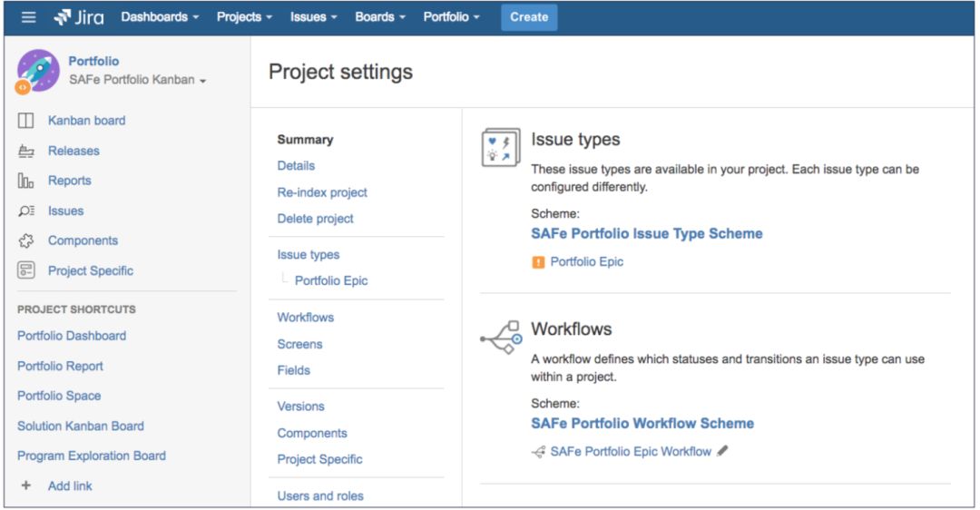
Task: Open the SAFe Portfolio Workflow Scheme link
Action: tap(642, 424)
